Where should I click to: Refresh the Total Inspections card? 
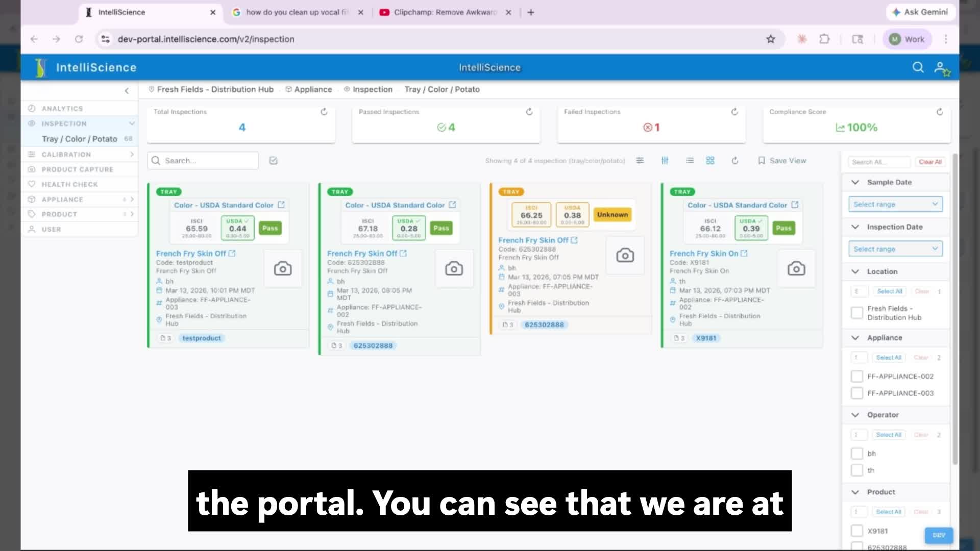(324, 112)
